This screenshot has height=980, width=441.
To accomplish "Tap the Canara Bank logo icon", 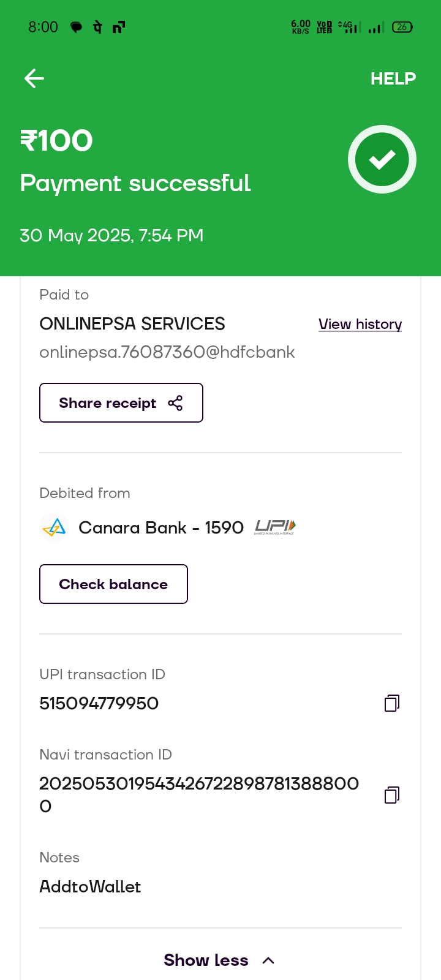I will click(x=54, y=527).
